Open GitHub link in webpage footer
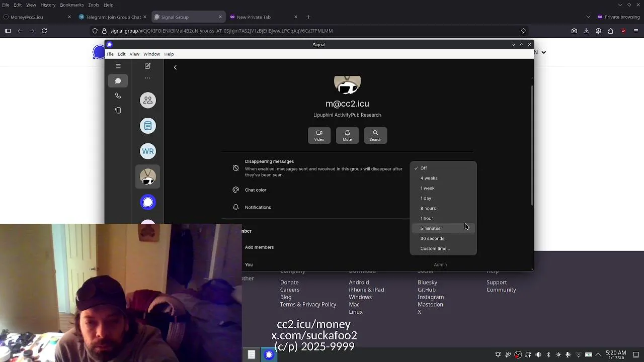Viewport: 644px width, 362px height. click(427, 290)
